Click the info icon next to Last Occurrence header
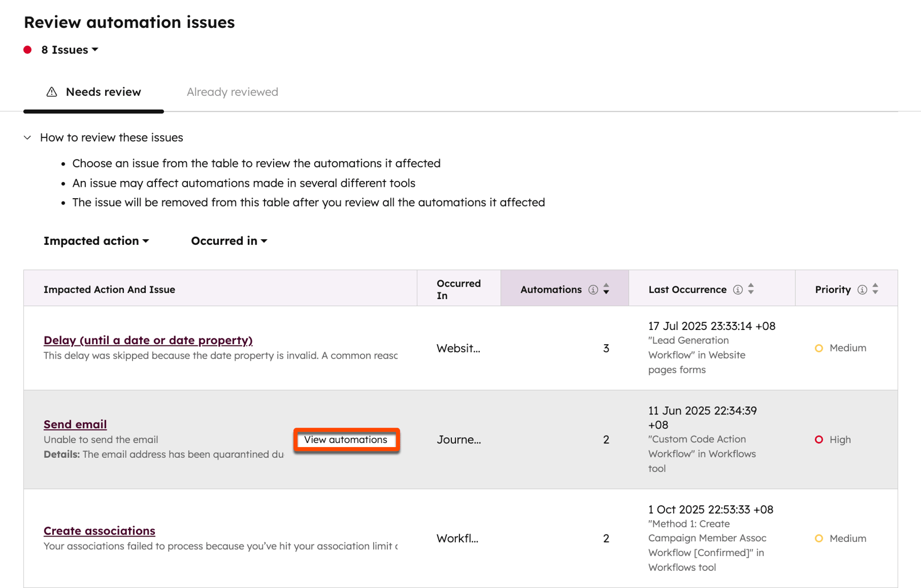The width and height of the screenshot is (921, 588). coord(738,289)
